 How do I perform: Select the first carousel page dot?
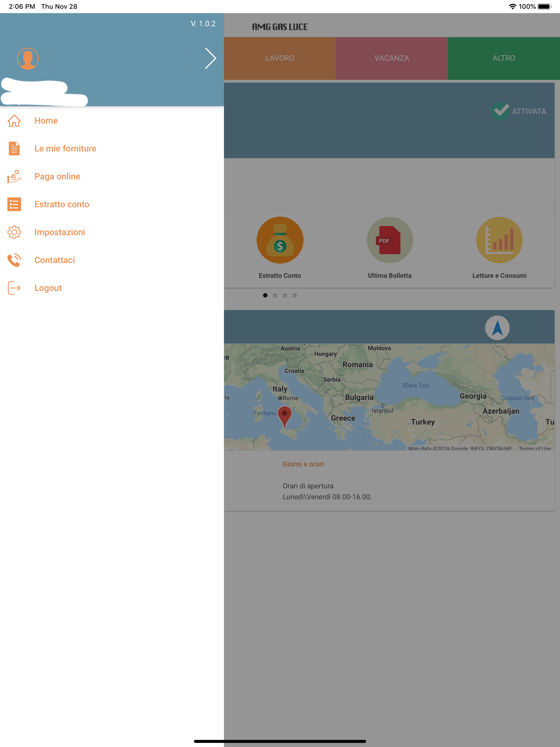pos(265,295)
